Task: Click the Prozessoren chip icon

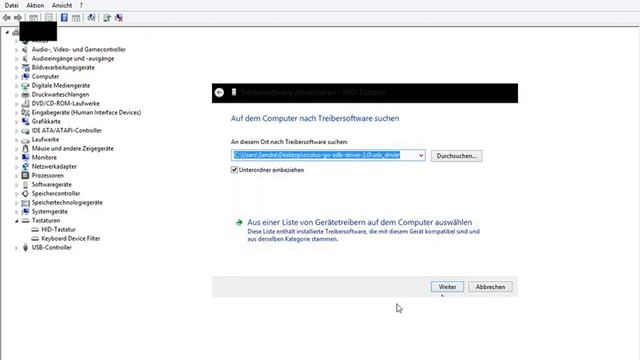Action: pyautogui.click(x=25, y=175)
